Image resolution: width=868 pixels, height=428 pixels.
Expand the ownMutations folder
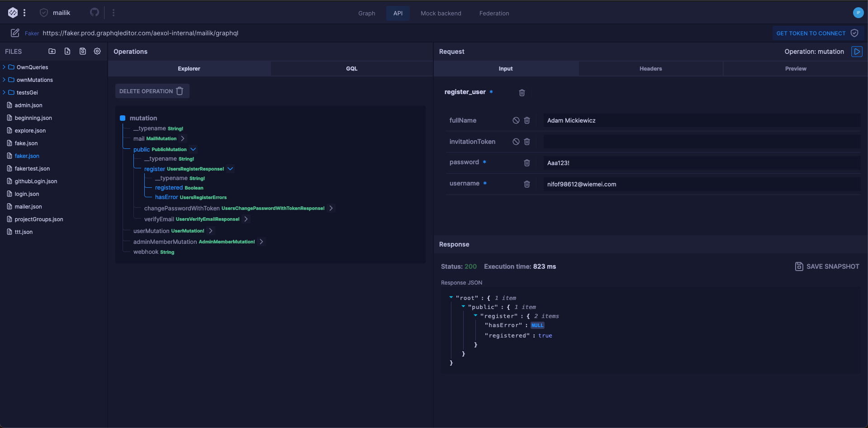pyautogui.click(x=4, y=80)
